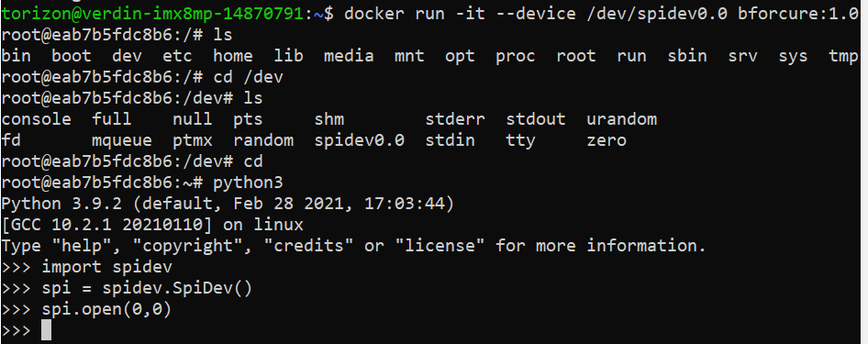This screenshot has height=344, width=868.
Task: Select 'Python 3.9.2' version text
Action: pos(66,204)
